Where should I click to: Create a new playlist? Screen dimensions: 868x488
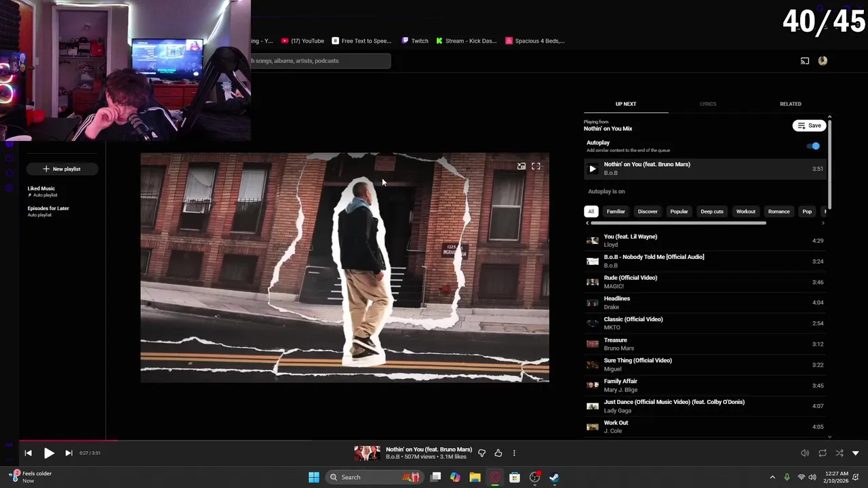62,169
